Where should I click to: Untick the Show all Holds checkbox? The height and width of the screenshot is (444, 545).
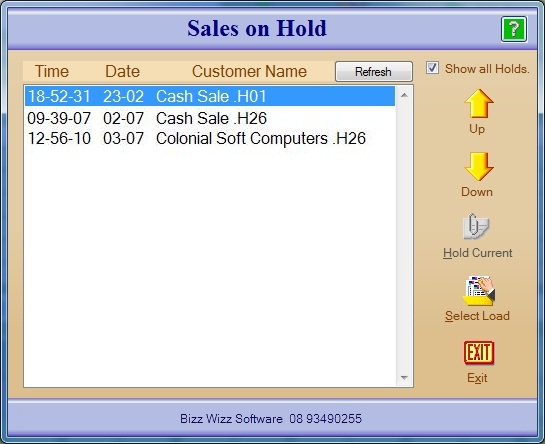coord(432,68)
